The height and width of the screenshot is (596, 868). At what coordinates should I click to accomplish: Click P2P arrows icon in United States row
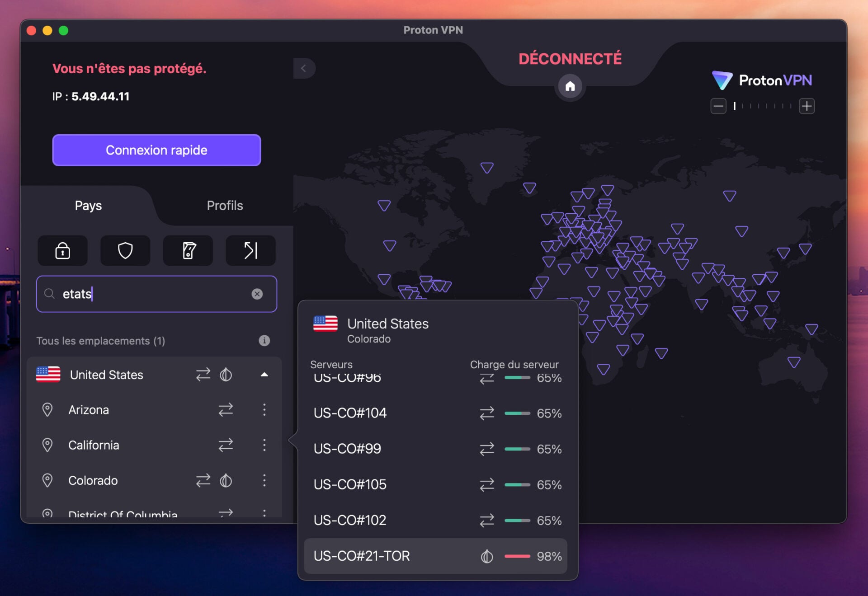point(203,375)
